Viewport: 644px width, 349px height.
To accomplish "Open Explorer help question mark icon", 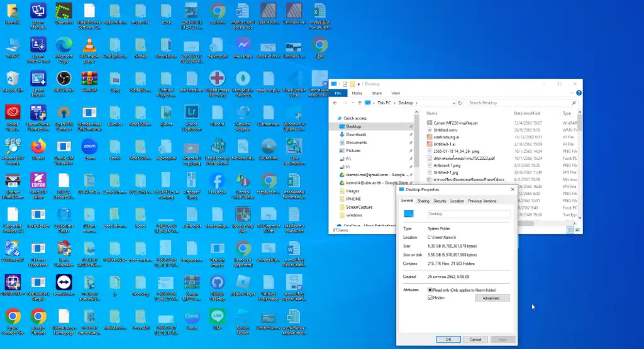I will pyautogui.click(x=579, y=93).
